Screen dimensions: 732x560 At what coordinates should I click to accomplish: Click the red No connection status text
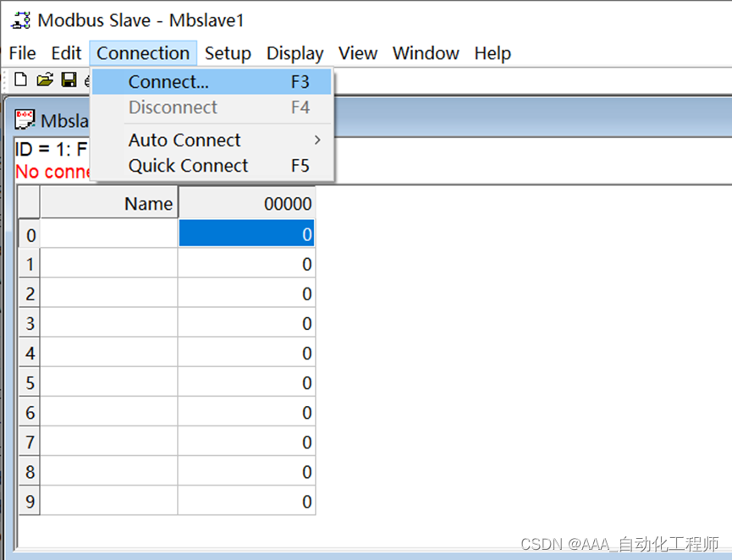click(x=52, y=172)
